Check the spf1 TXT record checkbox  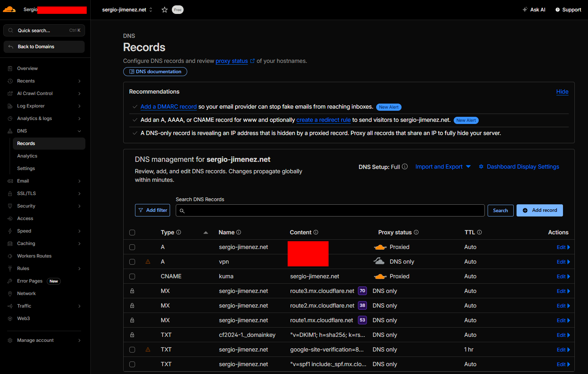pos(132,364)
